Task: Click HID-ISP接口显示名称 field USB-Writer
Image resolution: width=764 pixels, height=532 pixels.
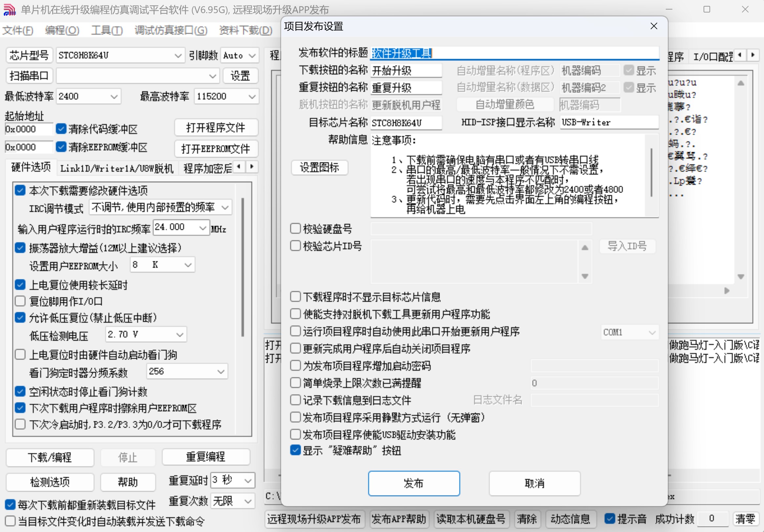Action: pyautogui.click(x=609, y=122)
